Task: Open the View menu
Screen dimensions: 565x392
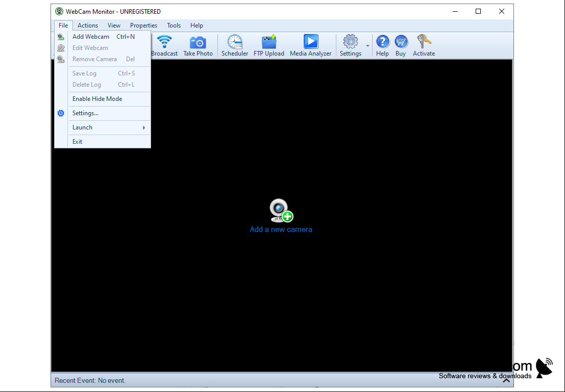Action: coord(114,25)
